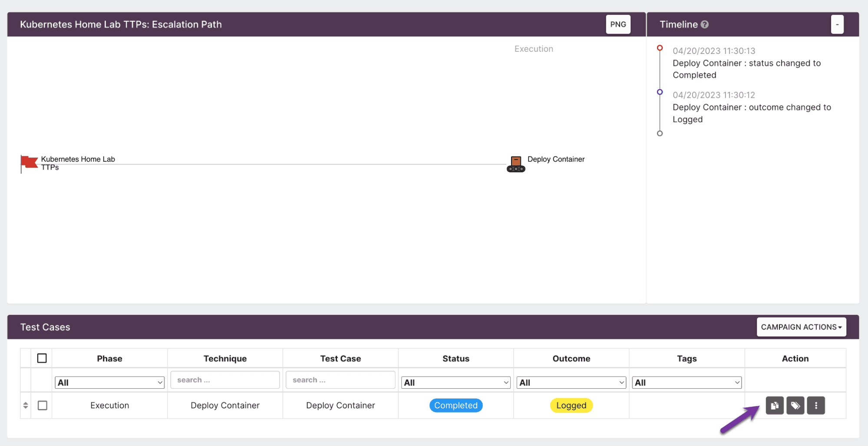This screenshot has width=868, height=446.
Task: Collapse the Timeline panel with minus button
Action: click(837, 24)
